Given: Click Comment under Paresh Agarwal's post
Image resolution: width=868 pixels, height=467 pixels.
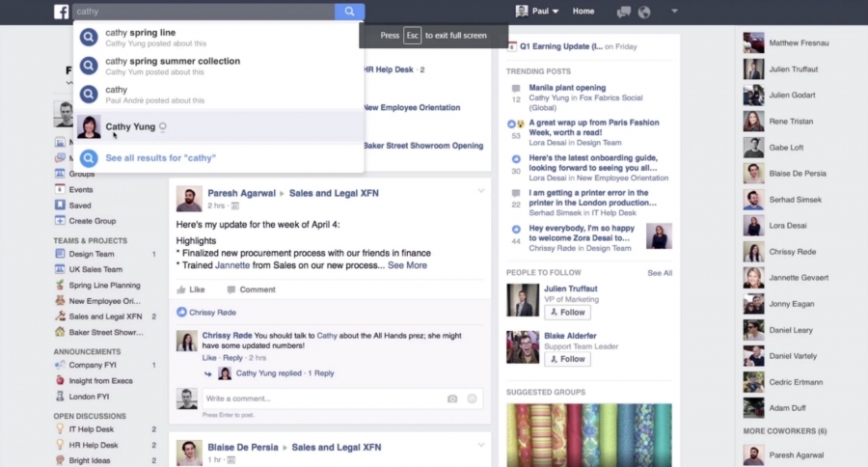Looking at the screenshot, I should pyautogui.click(x=252, y=289).
